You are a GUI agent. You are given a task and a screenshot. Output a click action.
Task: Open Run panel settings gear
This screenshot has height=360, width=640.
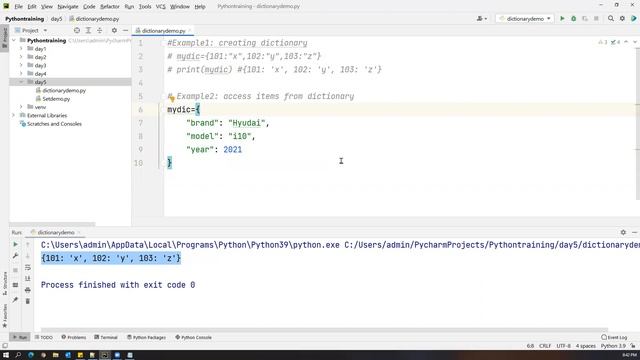point(623,232)
